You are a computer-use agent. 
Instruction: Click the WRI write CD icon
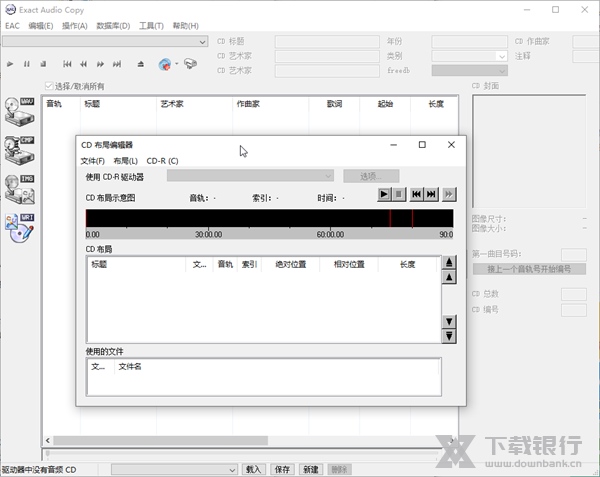[19, 227]
